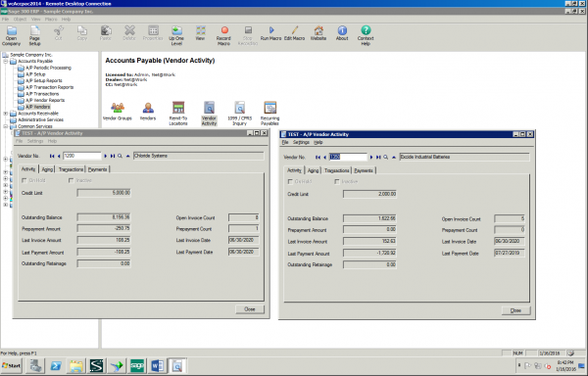Switch to Aging tab in Exide window
The image size is (588, 376).
(x=313, y=170)
